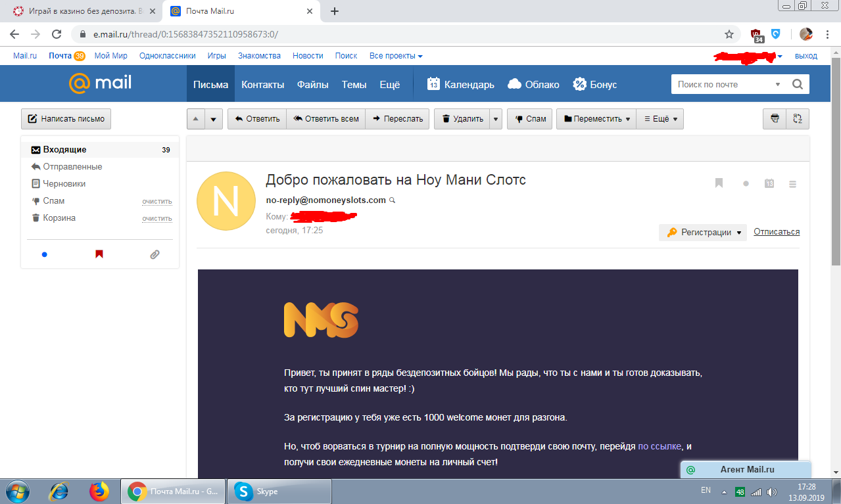This screenshot has width=841, height=504.
Task: Expand the Удалить dropdown arrow
Action: click(x=496, y=119)
